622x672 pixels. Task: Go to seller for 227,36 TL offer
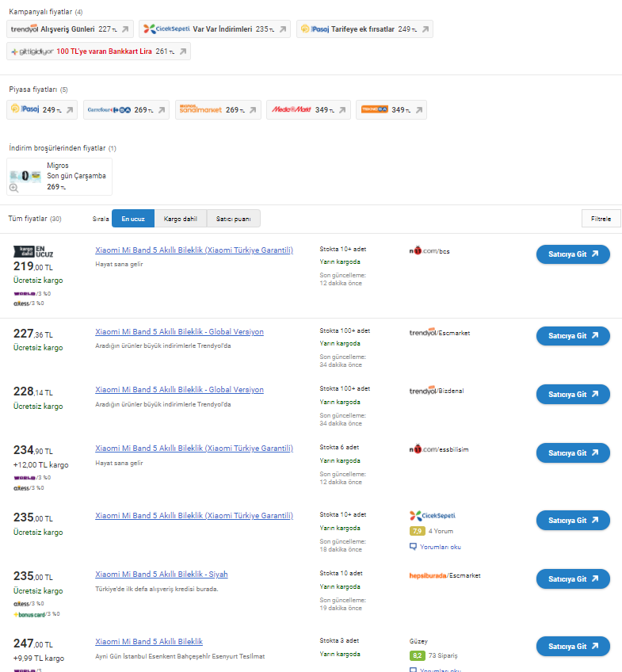573,336
